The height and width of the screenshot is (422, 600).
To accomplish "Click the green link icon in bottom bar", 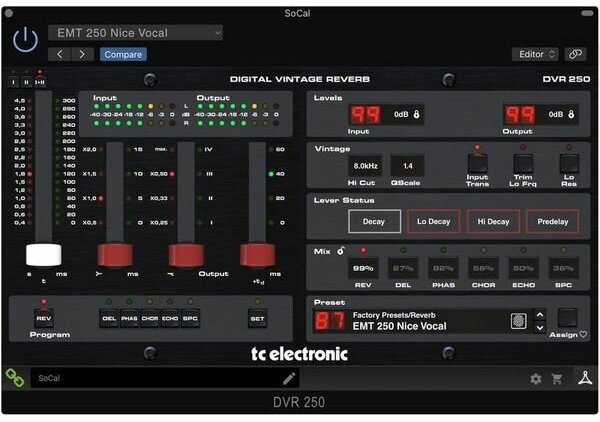I will point(15,378).
